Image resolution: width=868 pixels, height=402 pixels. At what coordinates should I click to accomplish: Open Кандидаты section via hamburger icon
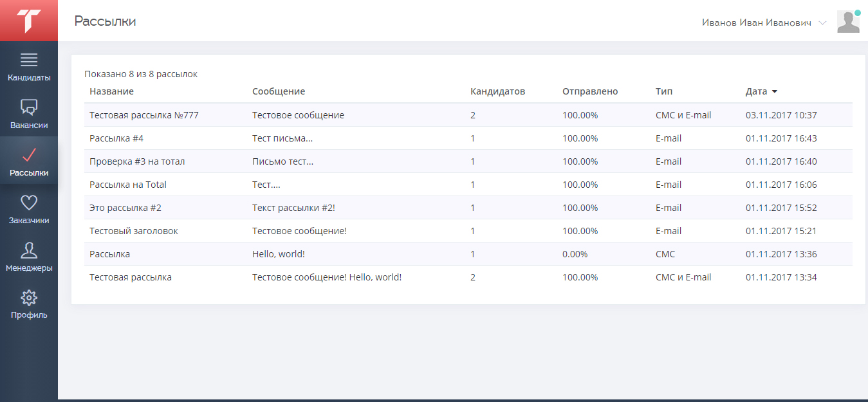29,60
